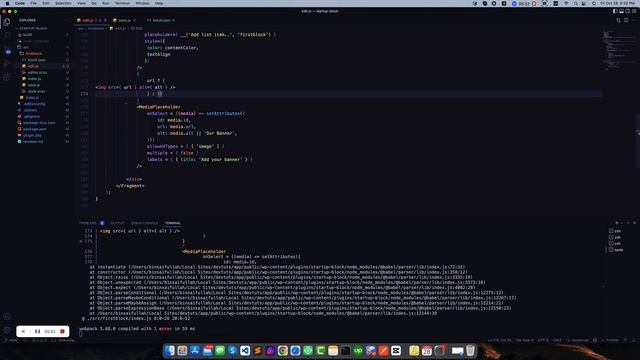Open Source Control view in activity bar

pos(8,51)
